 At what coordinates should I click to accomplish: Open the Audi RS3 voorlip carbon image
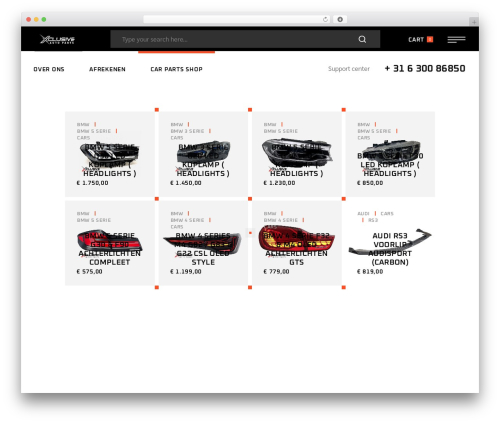(x=390, y=242)
